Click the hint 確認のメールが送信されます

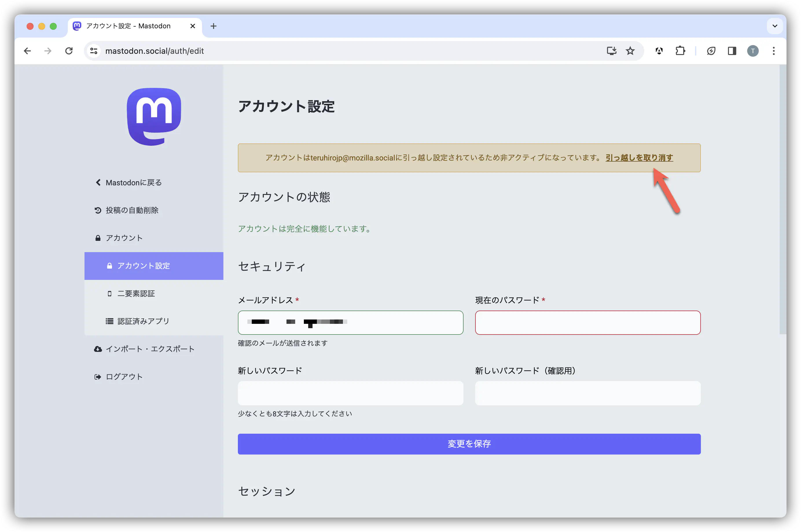pyautogui.click(x=283, y=343)
